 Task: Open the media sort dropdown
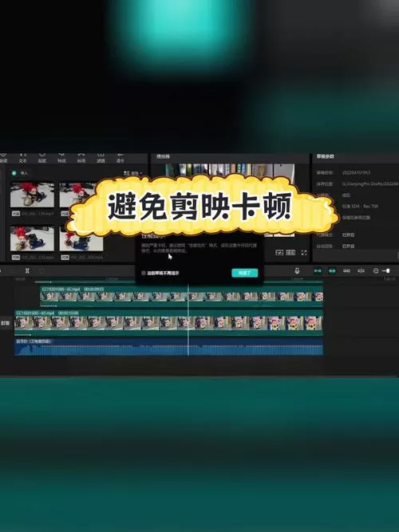point(132,173)
